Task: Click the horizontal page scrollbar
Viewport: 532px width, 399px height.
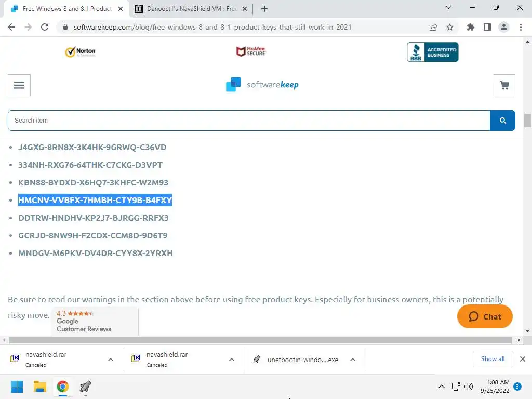Action: pos(260,340)
